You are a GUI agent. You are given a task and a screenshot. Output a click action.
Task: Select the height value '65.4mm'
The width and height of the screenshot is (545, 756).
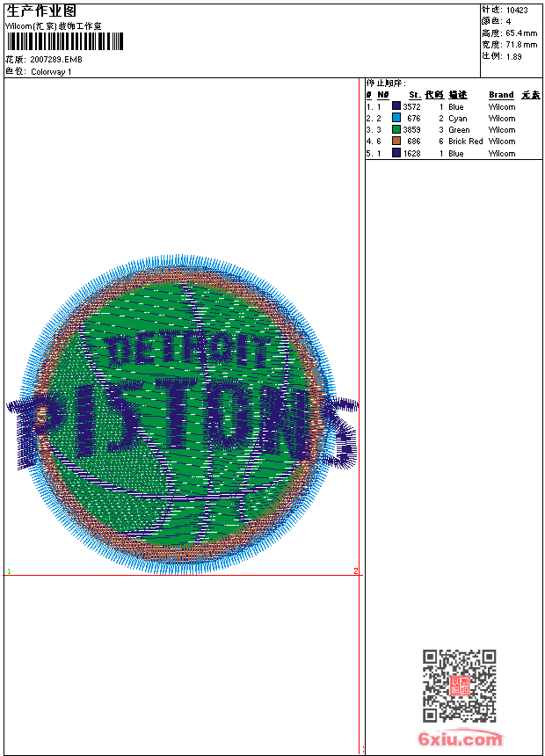click(x=521, y=33)
